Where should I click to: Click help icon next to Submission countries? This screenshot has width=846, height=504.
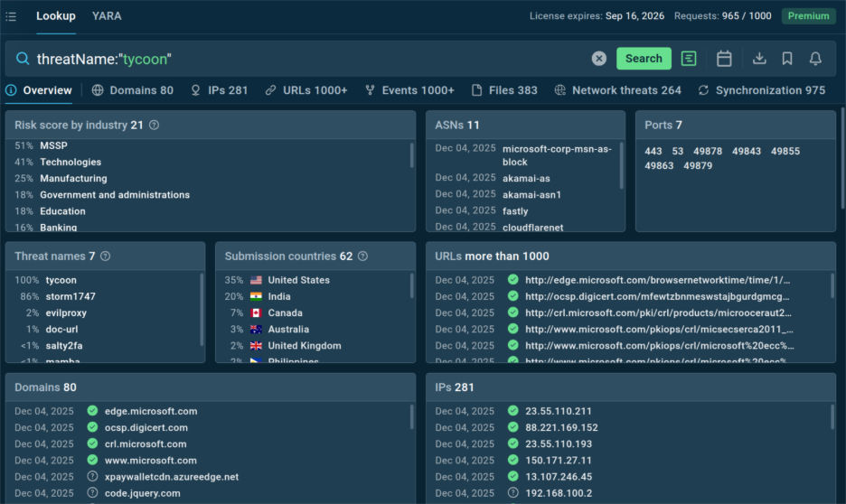click(362, 257)
